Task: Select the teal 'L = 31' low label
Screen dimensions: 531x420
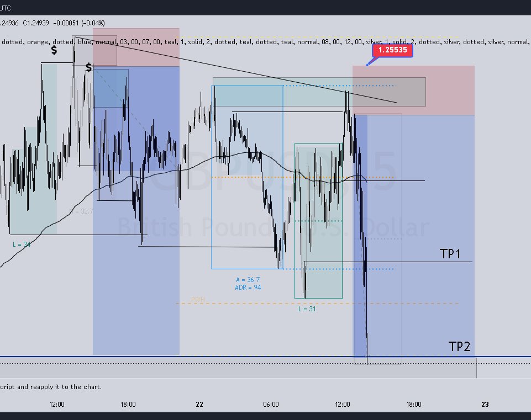Action: (x=306, y=310)
